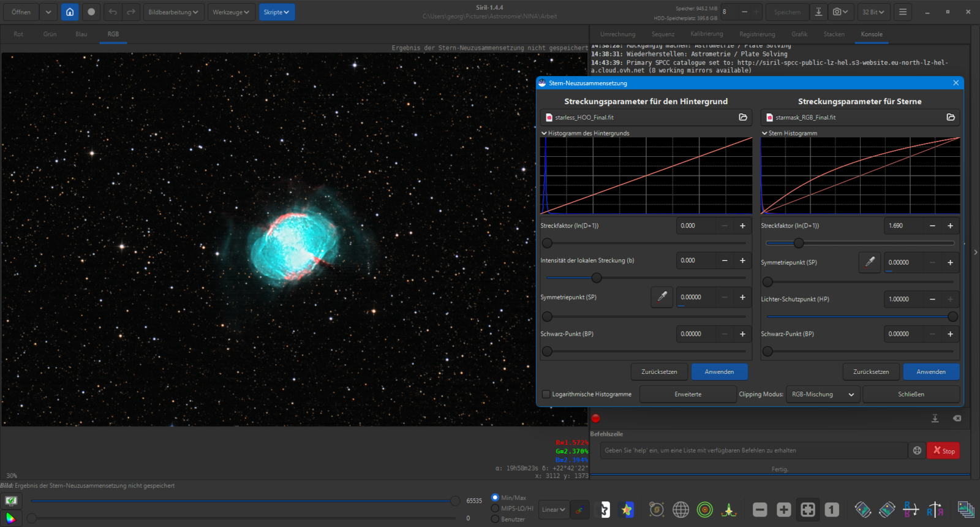Image resolution: width=980 pixels, height=527 pixels.
Task: Click the Erweiterte button
Action: tap(688, 394)
